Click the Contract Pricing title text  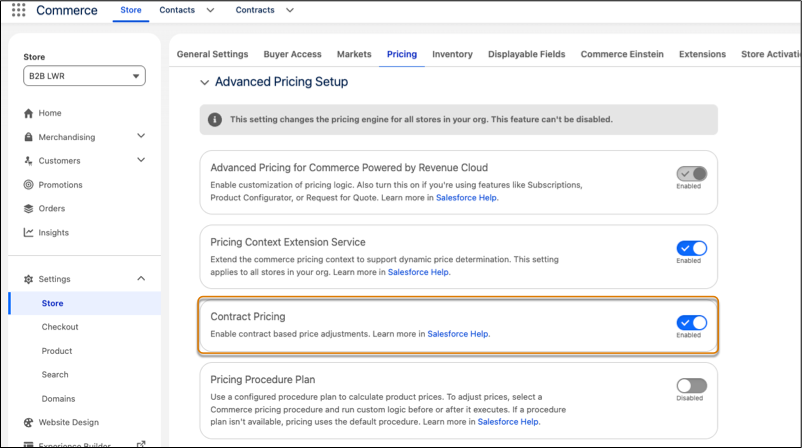point(248,317)
